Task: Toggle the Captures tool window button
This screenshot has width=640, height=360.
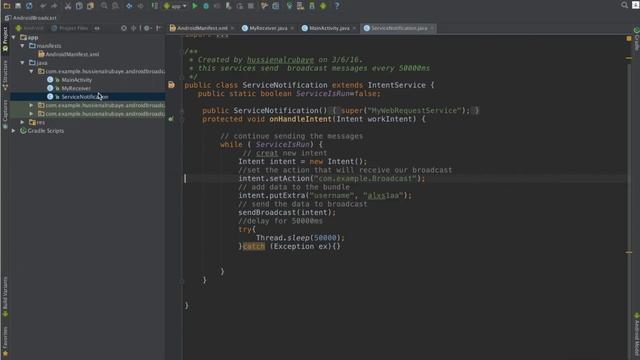Action: pyautogui.click(x=5, y=114)
